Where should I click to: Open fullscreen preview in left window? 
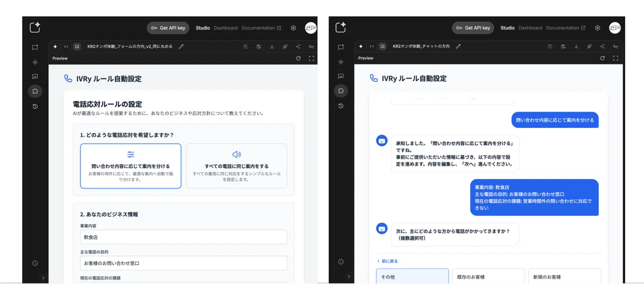311,59
